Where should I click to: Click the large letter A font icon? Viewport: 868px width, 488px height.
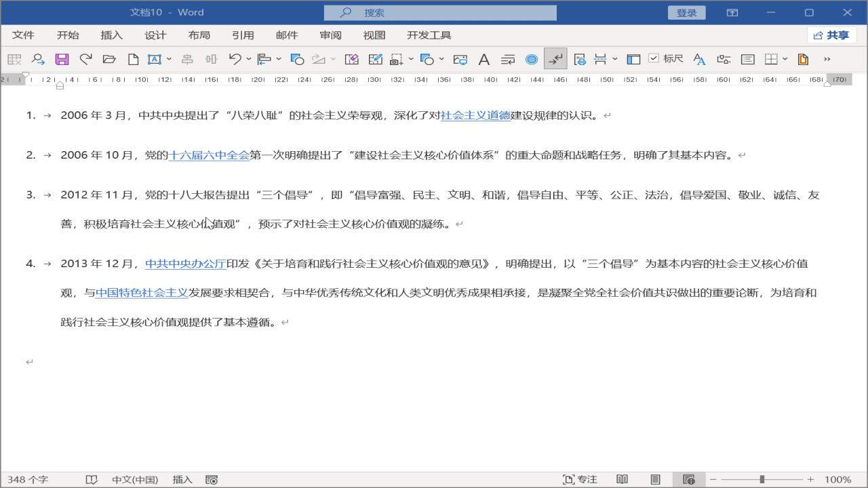[484, 59]
